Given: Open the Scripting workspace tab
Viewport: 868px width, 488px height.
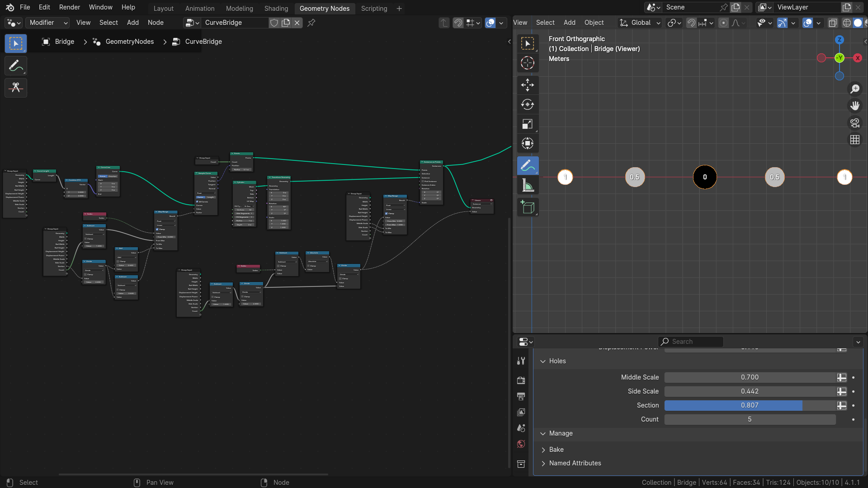Looking at the screenshot, I should (374, 9).
